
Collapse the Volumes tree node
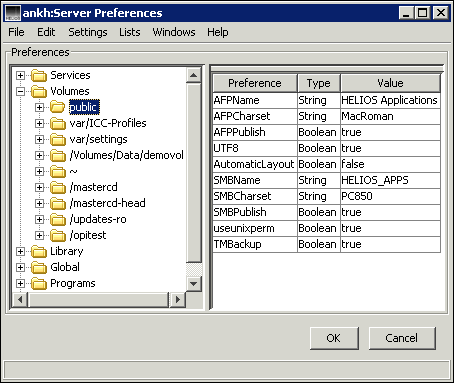(20, 91)
